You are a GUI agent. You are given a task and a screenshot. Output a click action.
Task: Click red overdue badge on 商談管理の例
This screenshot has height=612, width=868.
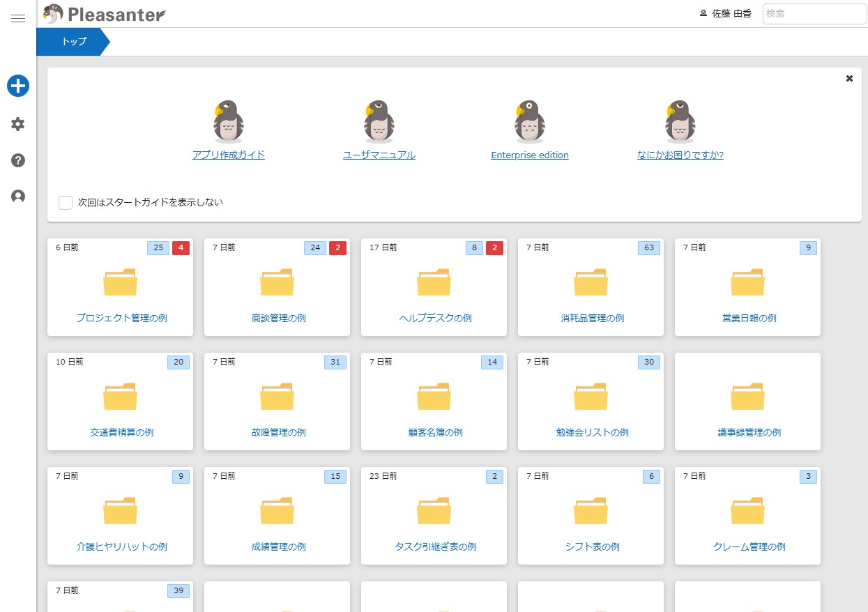point(337,247)
